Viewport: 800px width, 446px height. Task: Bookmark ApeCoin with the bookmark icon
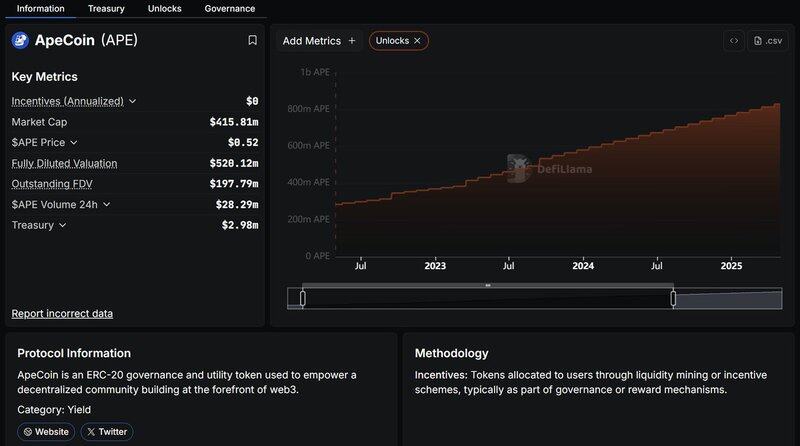click(252, 40)
